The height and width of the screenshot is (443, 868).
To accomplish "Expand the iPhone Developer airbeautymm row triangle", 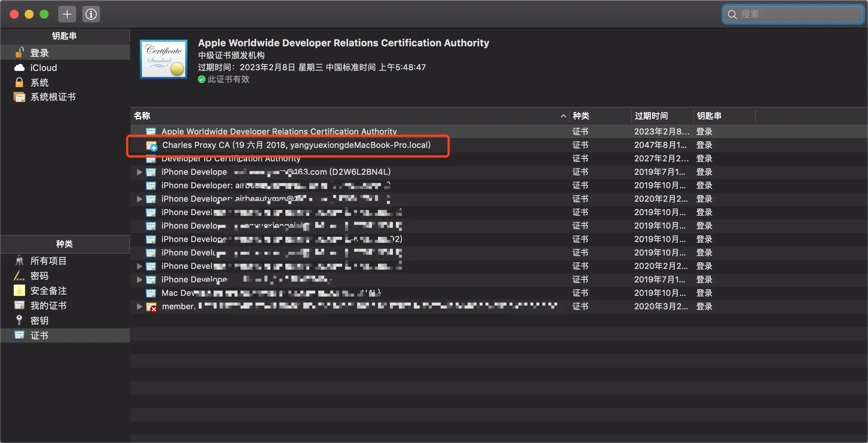I will [x=139, y=199].
